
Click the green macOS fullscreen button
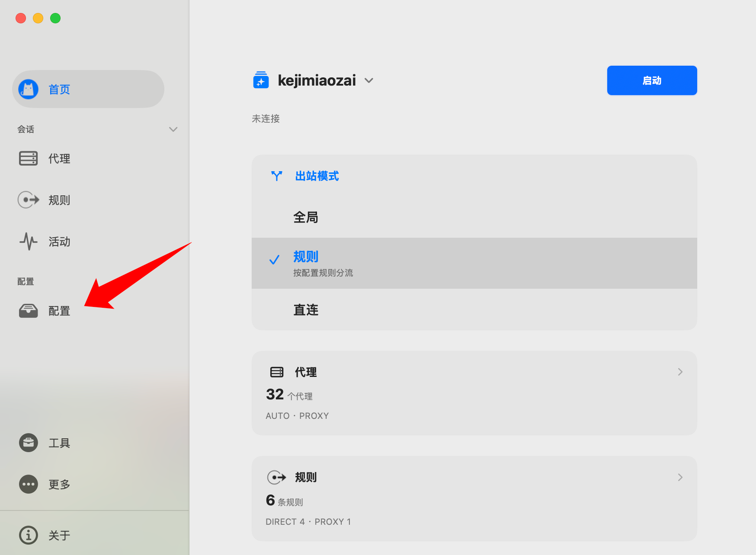click(55, 18)
